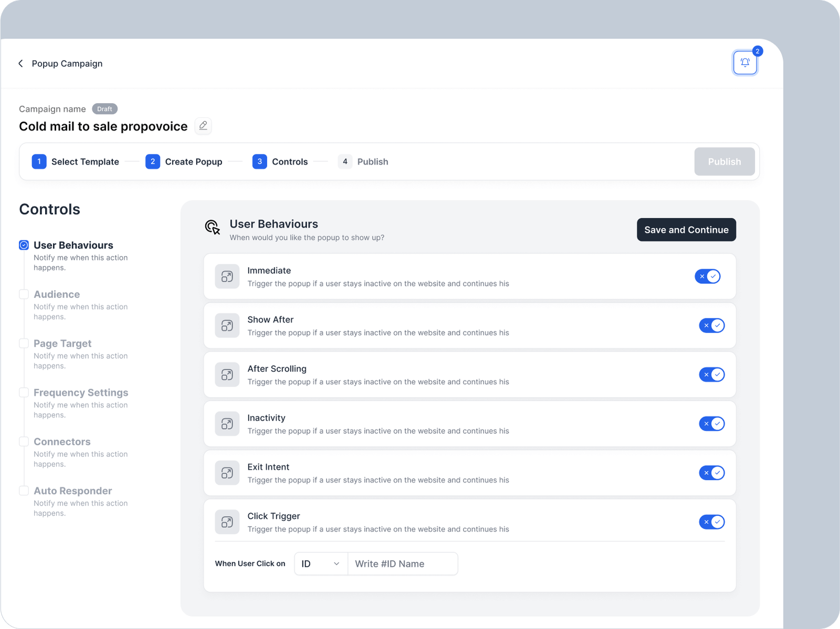Click the Immediate trigger row icon
The height and width of the screenshot is (629, 840).
click(x=227, y=276)
